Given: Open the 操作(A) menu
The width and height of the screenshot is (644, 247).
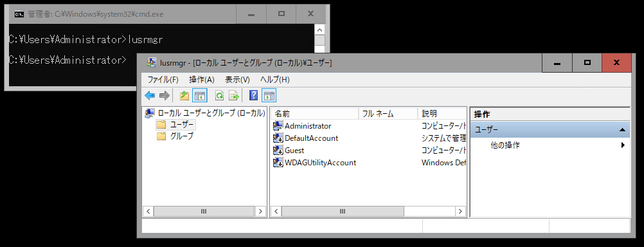Looking at the screenshot, I should 202,80.
